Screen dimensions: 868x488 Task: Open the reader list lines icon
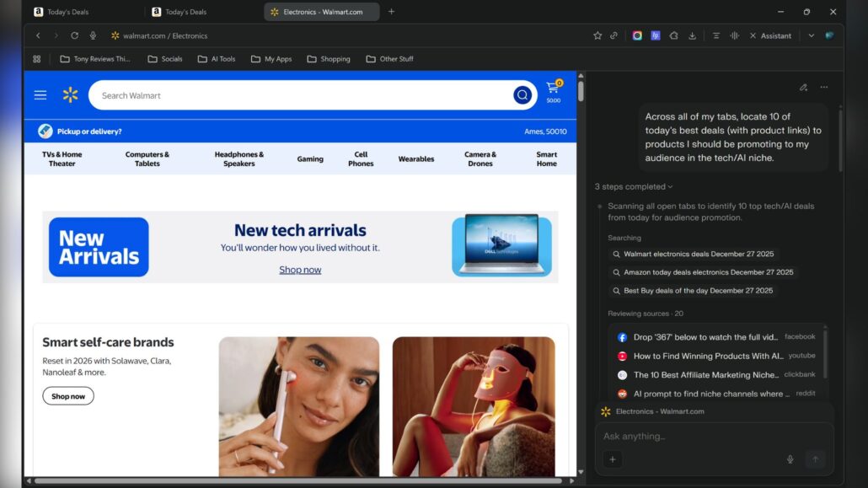[x=715, y=35]
